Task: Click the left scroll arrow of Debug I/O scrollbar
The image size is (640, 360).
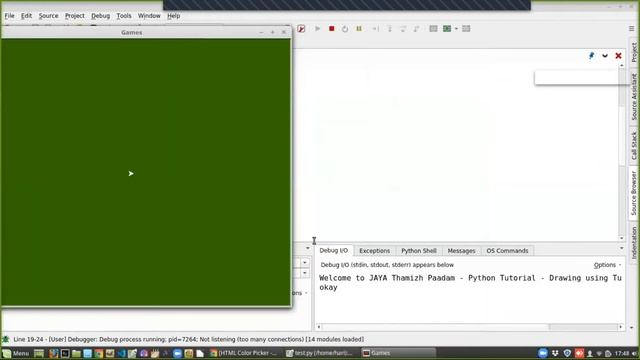Action: [319, 327]
